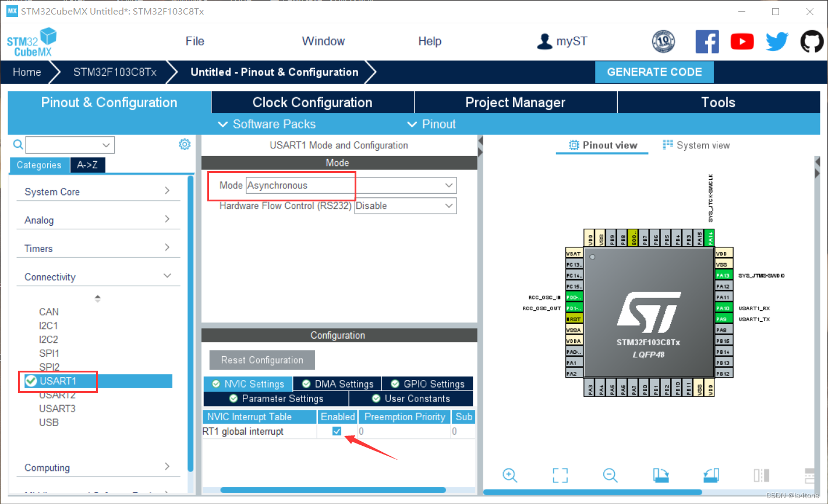828x504 pixels.
Task: Open the STM32CubeMX YouTube channel icon
Action: point(742,41)
